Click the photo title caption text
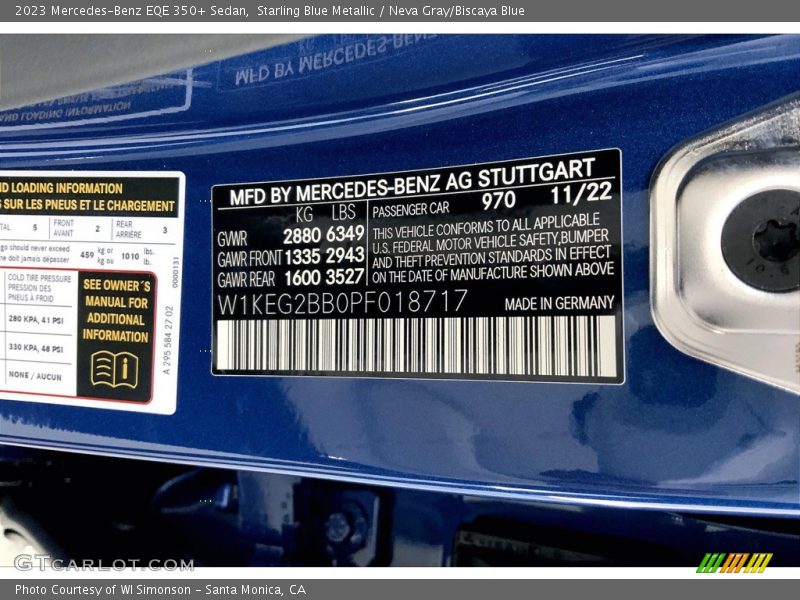Screen dimensions: 800x600 (269, 11)
